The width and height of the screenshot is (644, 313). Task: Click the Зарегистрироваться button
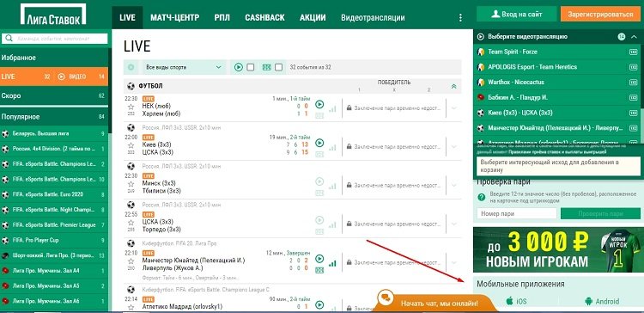pos(600,14)
